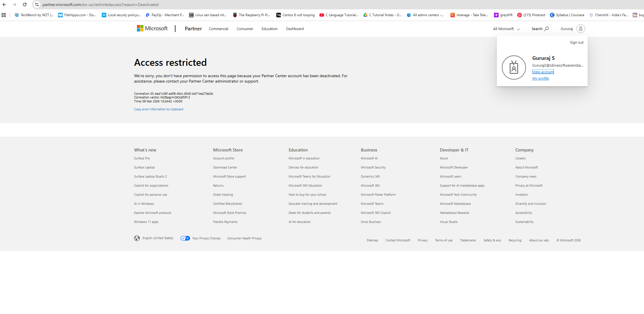The height and width of the screenshot is (314, 644).
Task: Open the Microsoft Tech Community footer link
Action: coord(458,195)
